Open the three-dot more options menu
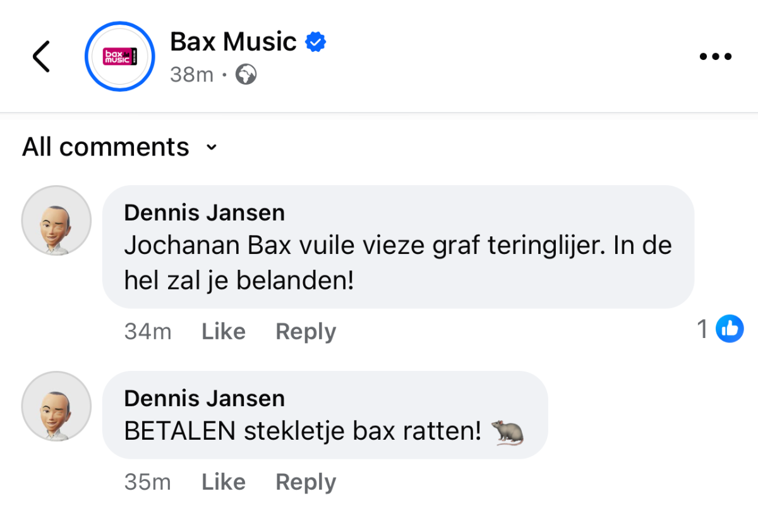 (716, 56)
